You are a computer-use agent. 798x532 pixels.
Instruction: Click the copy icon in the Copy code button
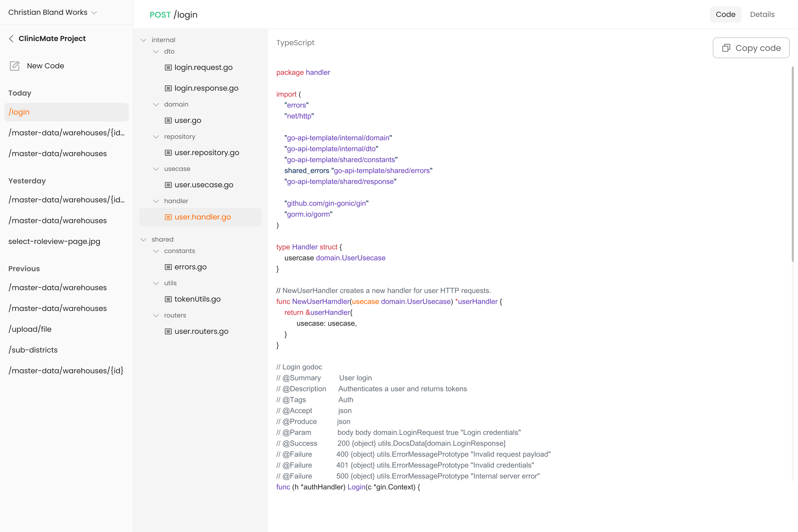(x=726, y=48)
